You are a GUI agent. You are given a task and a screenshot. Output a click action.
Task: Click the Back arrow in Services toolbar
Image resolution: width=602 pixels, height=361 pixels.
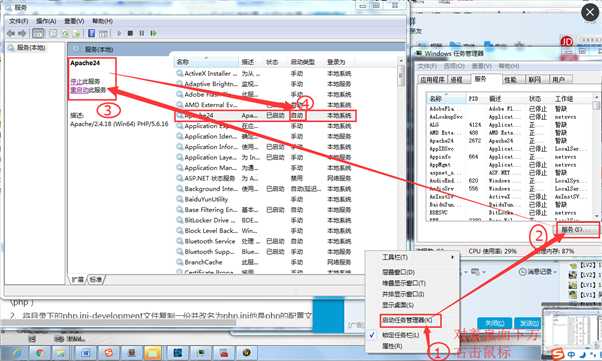point(11,33)
